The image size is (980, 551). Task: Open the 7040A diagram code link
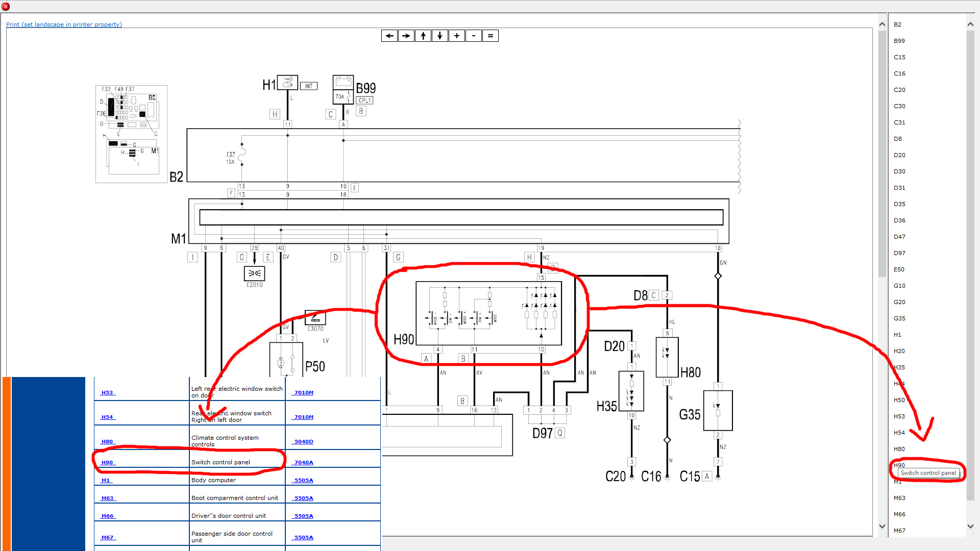click(x=304, y=462)
